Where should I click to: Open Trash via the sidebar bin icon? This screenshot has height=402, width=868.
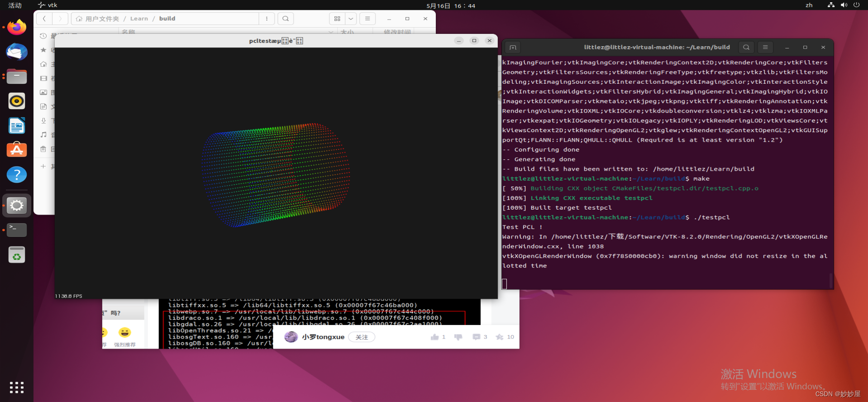tap(43, 149)
